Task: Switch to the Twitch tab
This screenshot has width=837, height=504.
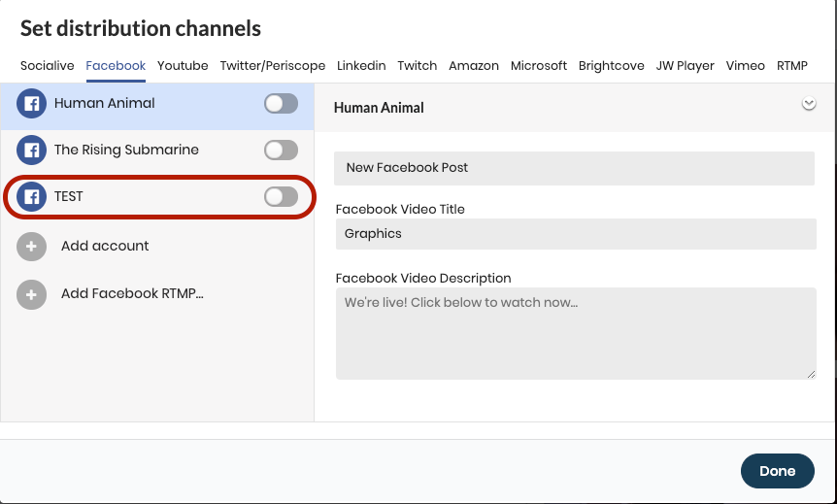Action: click(418, 66)
